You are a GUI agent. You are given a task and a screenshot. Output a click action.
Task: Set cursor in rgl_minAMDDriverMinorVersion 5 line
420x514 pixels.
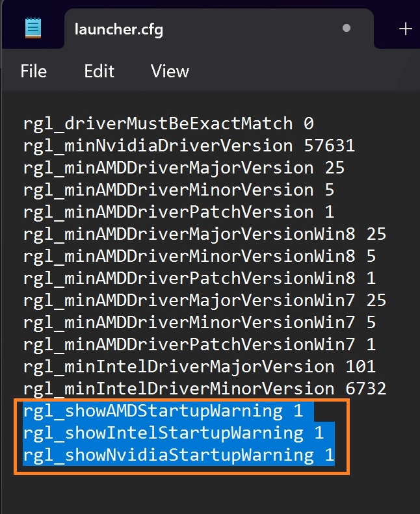coord(178,190)
